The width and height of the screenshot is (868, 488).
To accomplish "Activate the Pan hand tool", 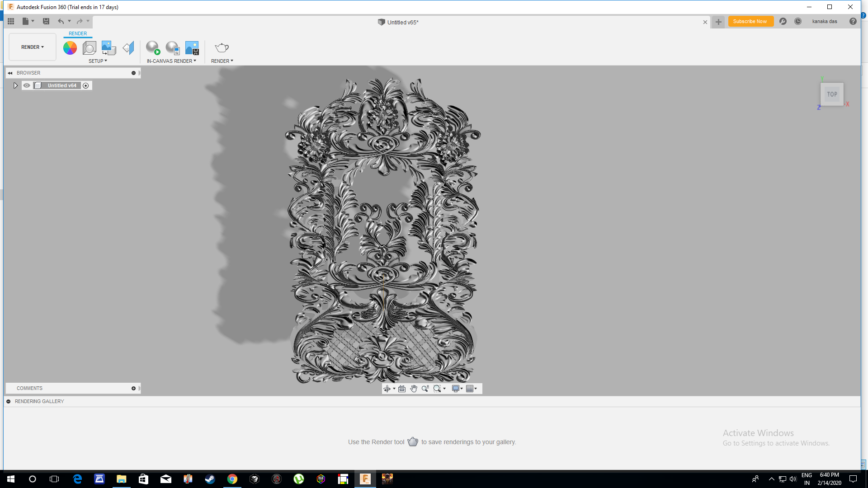I will click(413, 388).
